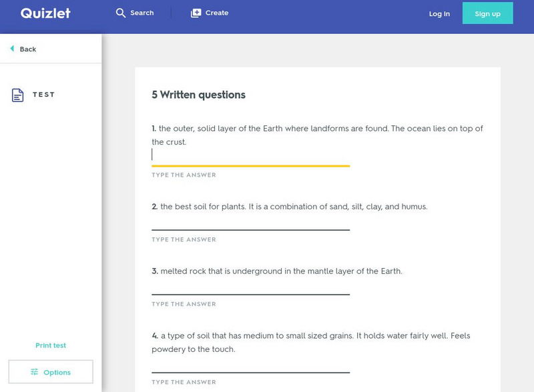Click the Back arrow icon
This screenshot has width=534, height=392.
12,49
